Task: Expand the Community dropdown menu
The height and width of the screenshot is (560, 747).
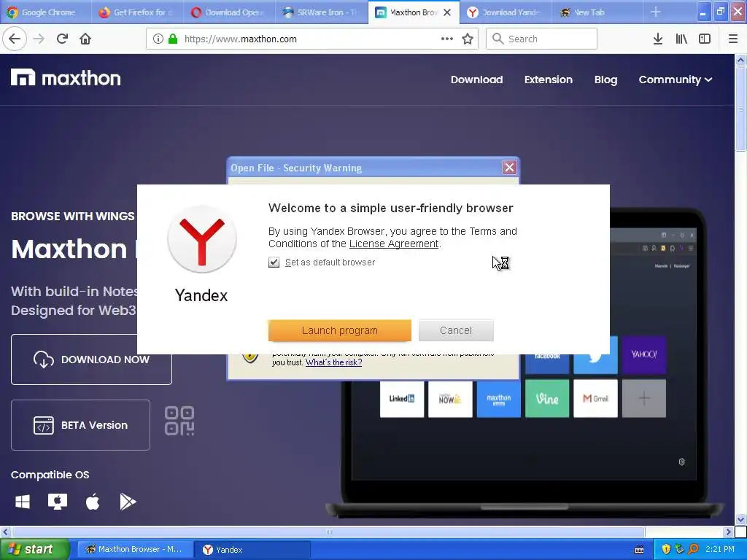Action: (675, 79)
